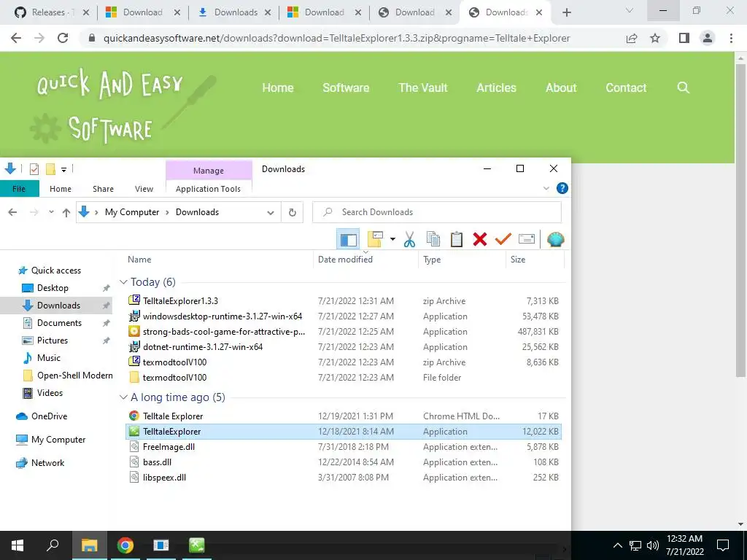This screenshot has height=560, width=747.
Task: Select windowsdesktop-runtime-3.1.27-win-x64 file
Action: pyautogui.click(x=343, y=316)
